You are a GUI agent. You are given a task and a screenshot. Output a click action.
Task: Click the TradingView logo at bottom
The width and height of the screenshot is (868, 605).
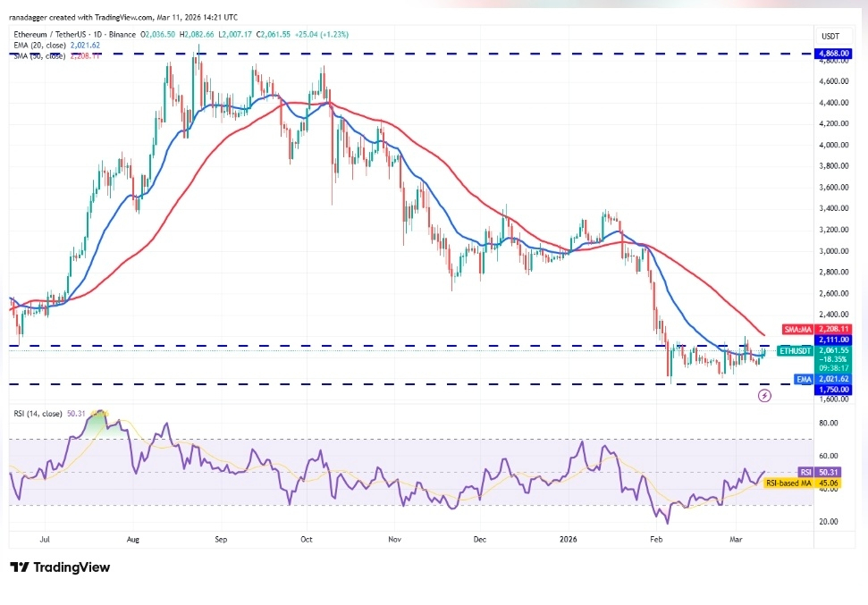(x=60, y=567)
